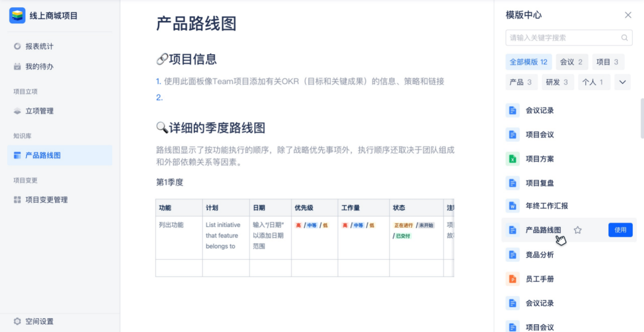Close the 模版中心 panel
Screen dimensions: 644x332
click(628, 15)
